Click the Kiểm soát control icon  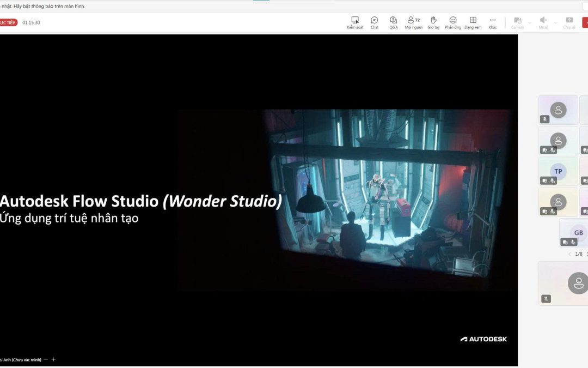355,22
